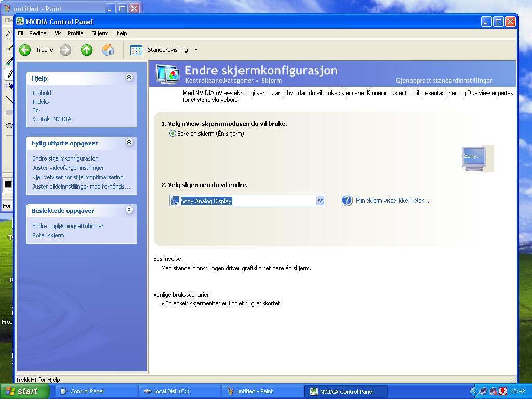This screenshot has width=532, height=399.
Task: Click the grey forward arrow button
Action: [65, 50]
